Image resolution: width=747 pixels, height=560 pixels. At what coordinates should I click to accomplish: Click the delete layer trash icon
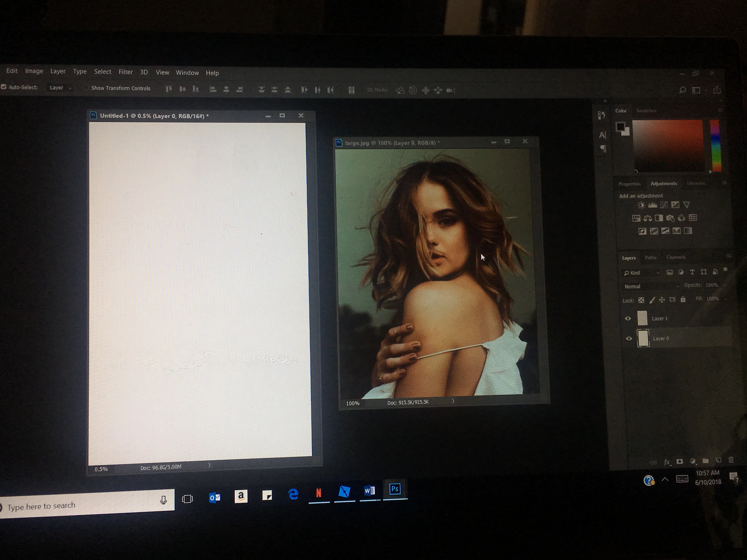(731, 460)
